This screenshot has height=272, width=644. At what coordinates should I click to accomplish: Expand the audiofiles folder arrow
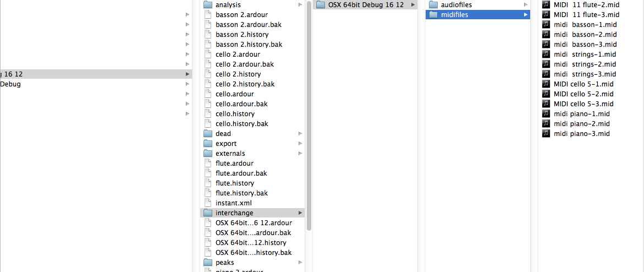click(525, 5)
